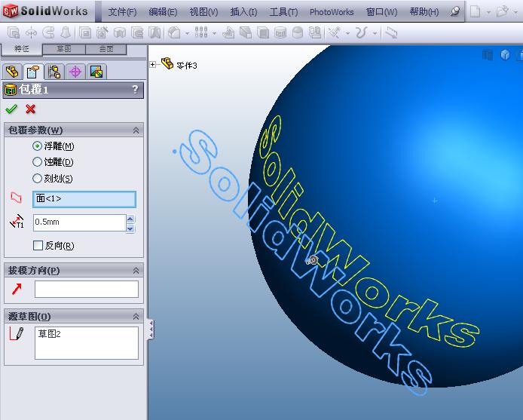Click the search magnifier icon in menu bar
The height and width of the screenshot is (420, 523).
455,11
